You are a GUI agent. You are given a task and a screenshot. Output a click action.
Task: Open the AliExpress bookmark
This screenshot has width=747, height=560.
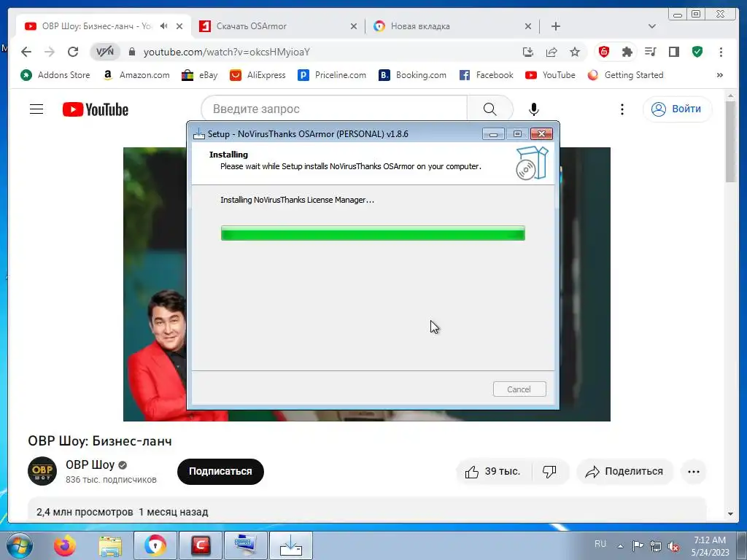point(258,75)
